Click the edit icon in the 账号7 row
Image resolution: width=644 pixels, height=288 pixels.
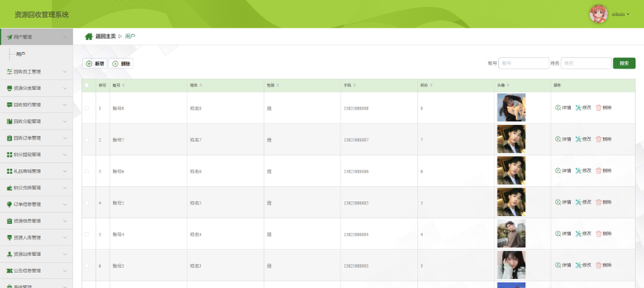[x=578, y=139]
